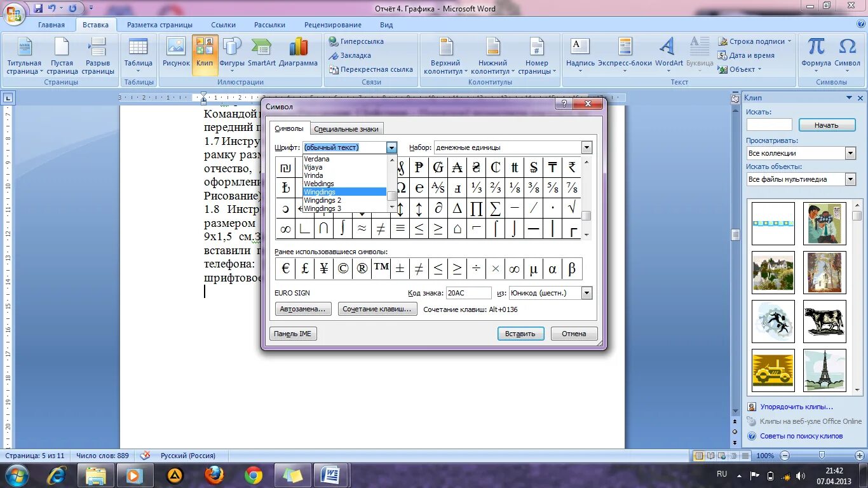Toggle the Клип clip art button
The height and width of the screenshot is (488, 868).
pos(205,56)
